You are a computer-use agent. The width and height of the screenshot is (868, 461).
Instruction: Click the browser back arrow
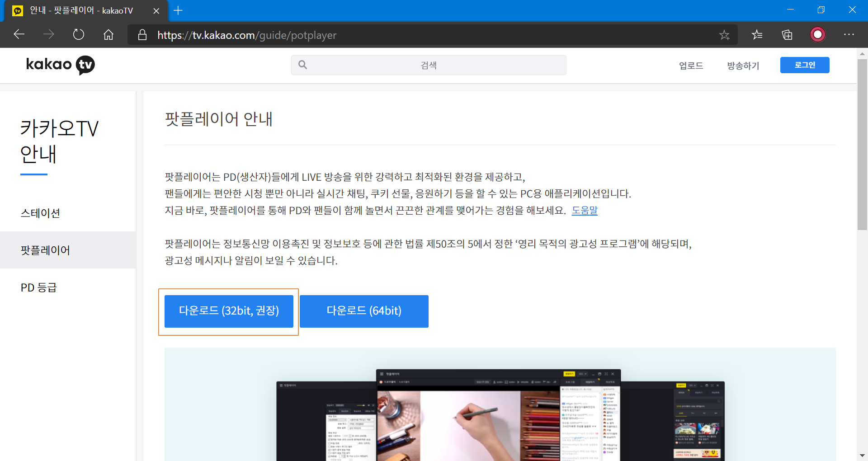click(19, 34)
